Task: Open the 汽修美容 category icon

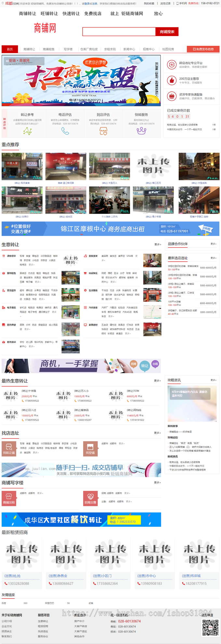Action: pyautogui.click(x=85, y=307)
